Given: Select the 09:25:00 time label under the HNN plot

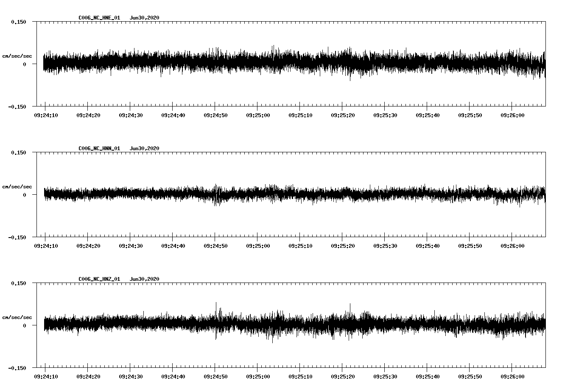Looking at the screenshot, I should pyautogui.click(x=258, y=246).
